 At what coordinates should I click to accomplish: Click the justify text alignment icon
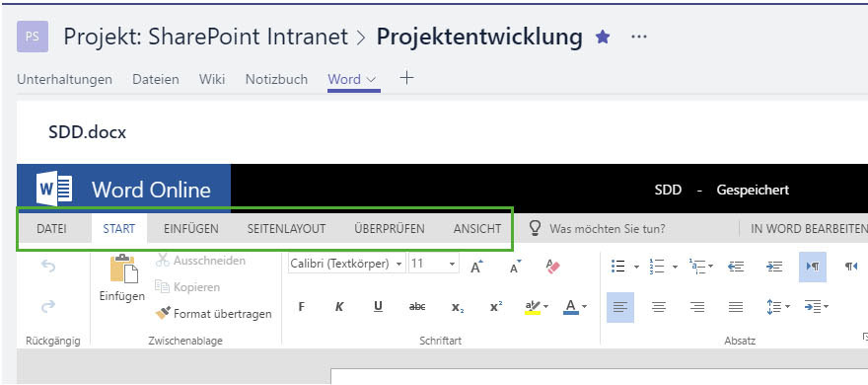point(735,307)
